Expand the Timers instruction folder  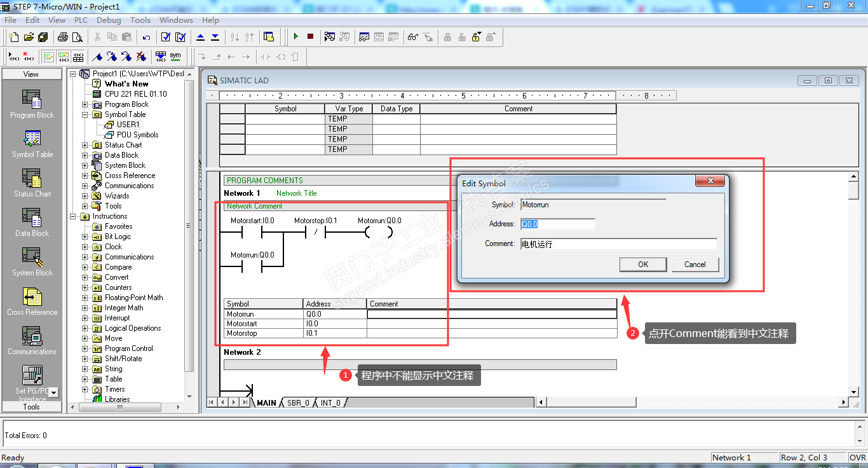85,389
